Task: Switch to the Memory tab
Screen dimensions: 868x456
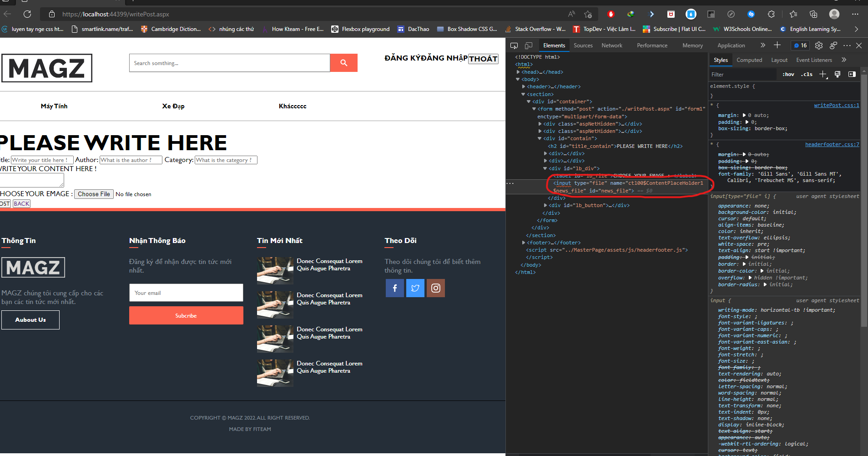Action: [x=692, y=46]
